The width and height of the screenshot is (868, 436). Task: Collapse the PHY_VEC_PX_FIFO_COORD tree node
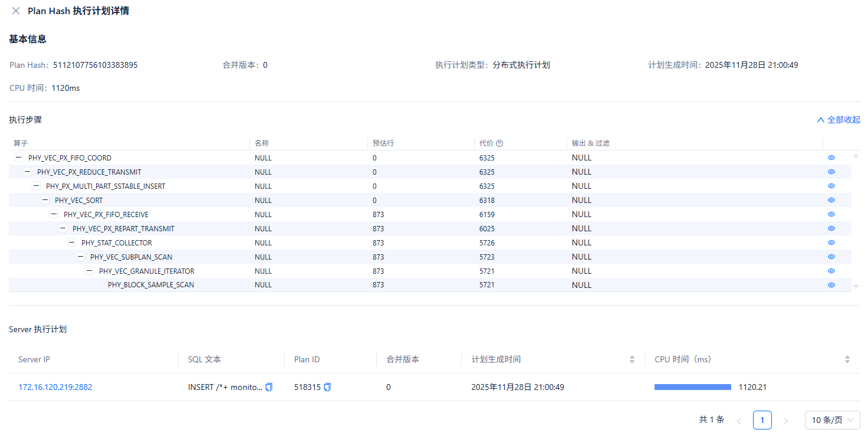pos(18,158)
